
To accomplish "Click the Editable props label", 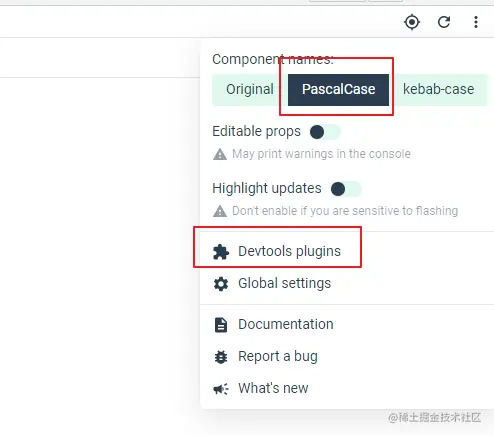I will coord(256,131).
